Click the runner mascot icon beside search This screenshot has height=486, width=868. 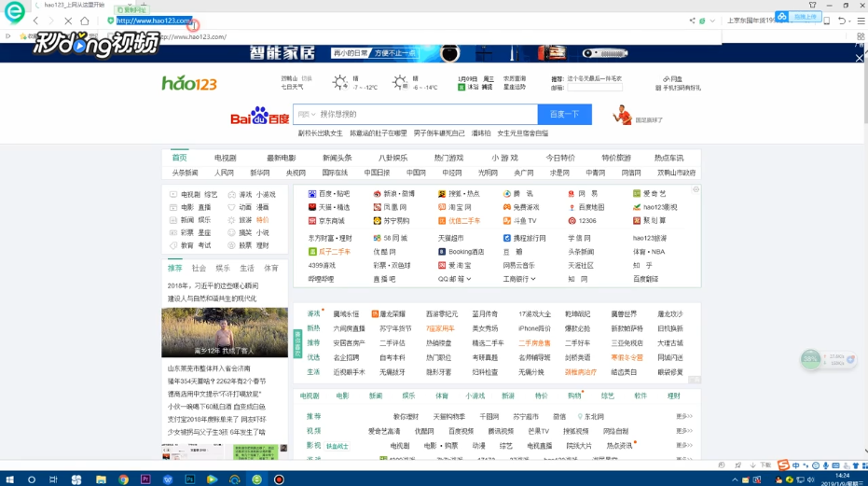(623, 115)
